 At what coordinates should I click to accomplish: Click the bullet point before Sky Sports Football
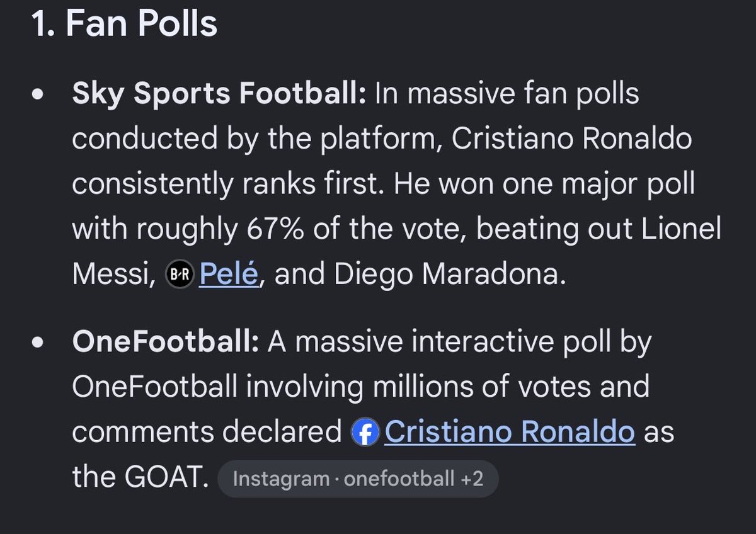[x=39, y=96]
